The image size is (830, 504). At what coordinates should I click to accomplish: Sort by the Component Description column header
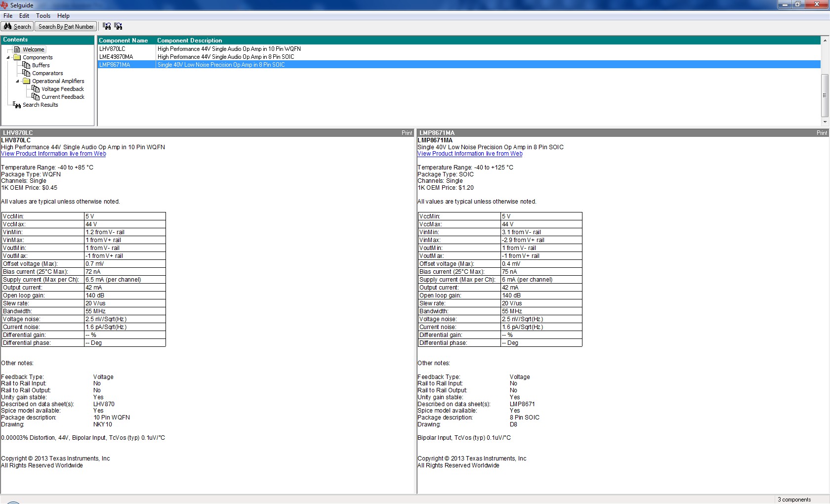(x=190, y=41)
